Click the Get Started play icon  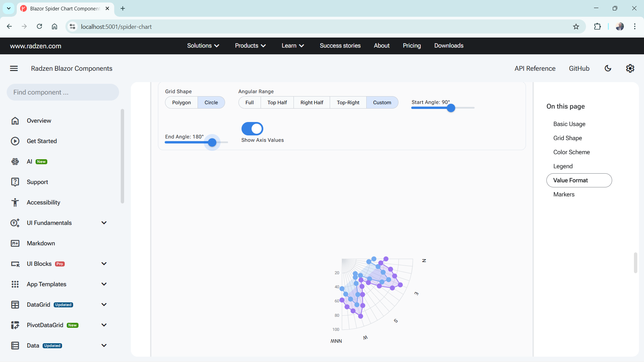tap(15, 141)
